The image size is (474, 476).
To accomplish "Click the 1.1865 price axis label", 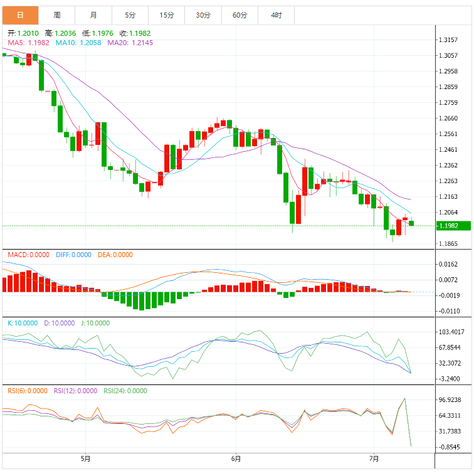I will (448, 244).
